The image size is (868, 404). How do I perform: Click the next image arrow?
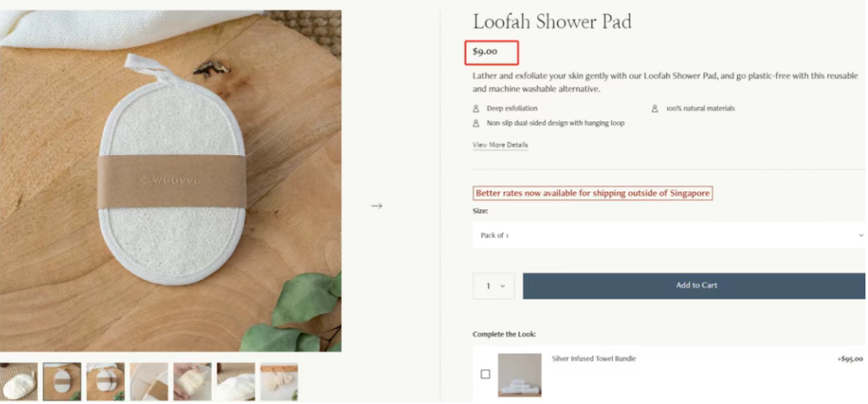pos(377,206)
